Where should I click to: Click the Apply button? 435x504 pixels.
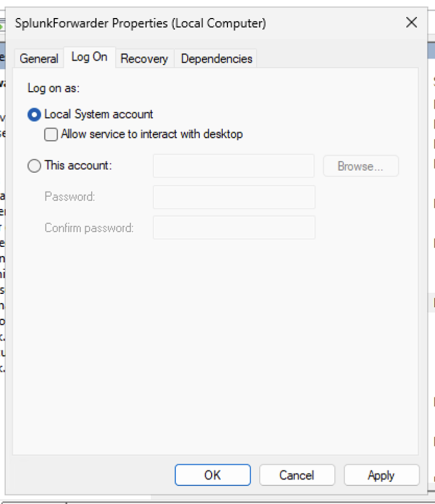[381, 475]
